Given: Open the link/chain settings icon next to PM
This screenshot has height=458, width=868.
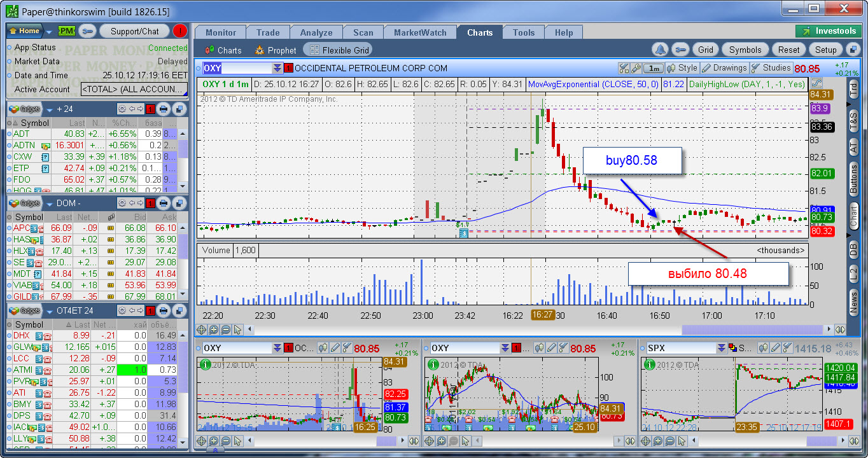Looking at the screenshot, I should point(88,31).
